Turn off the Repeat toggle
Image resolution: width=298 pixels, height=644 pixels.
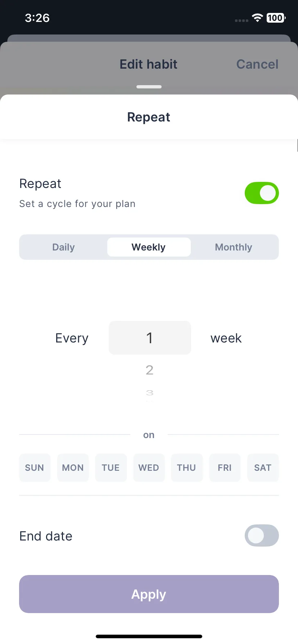coord(262,193)
